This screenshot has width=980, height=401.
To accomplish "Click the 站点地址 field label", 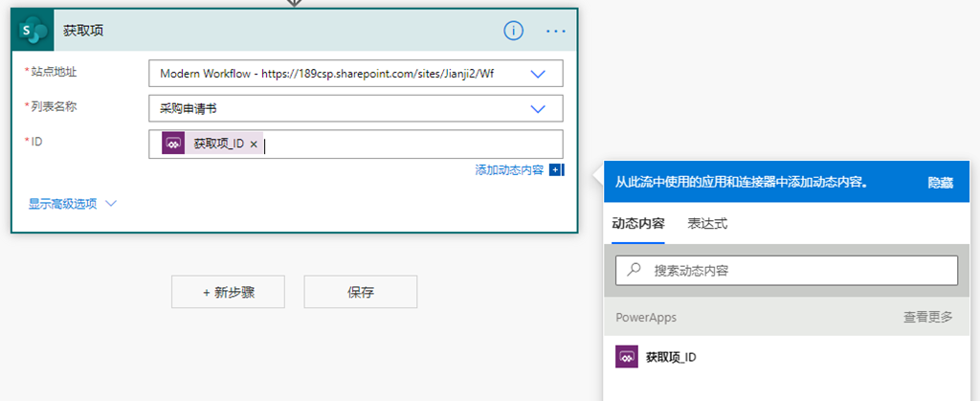I will tap(54, 72).
